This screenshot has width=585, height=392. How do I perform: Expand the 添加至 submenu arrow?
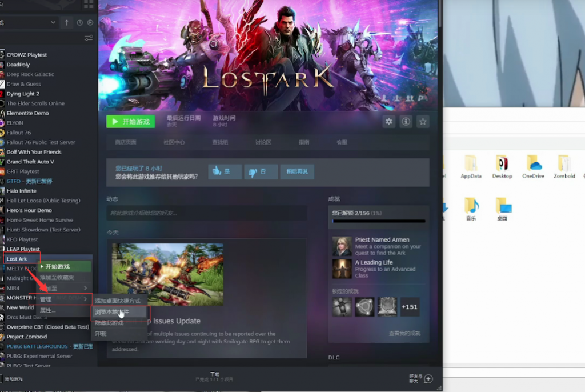pyautogui.click(x=86, y=288)
